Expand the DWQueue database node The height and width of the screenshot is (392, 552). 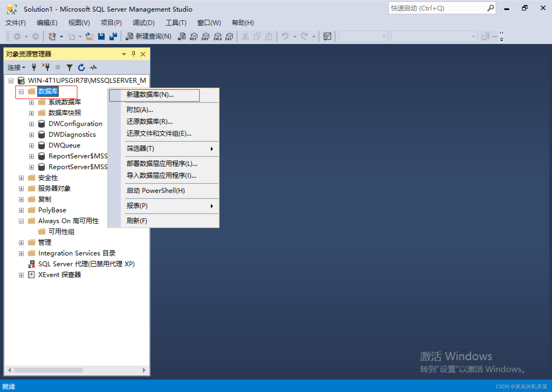pyautogui.click(x=32, y=146)
